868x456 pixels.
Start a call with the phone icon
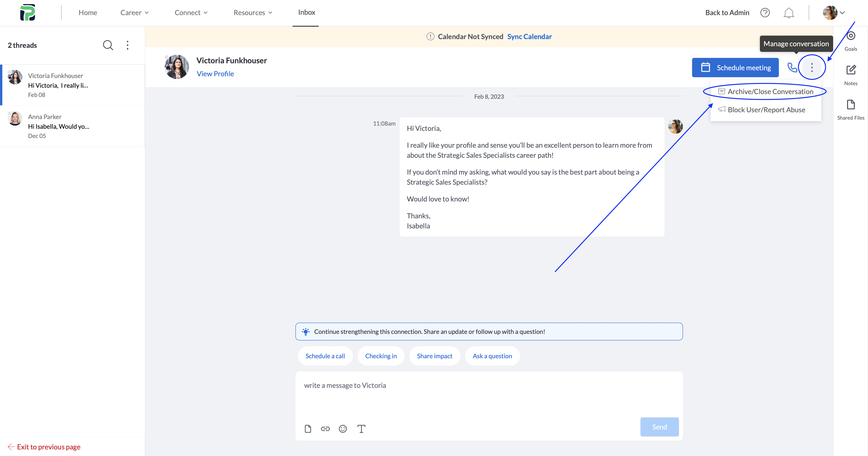pos(792,67)
